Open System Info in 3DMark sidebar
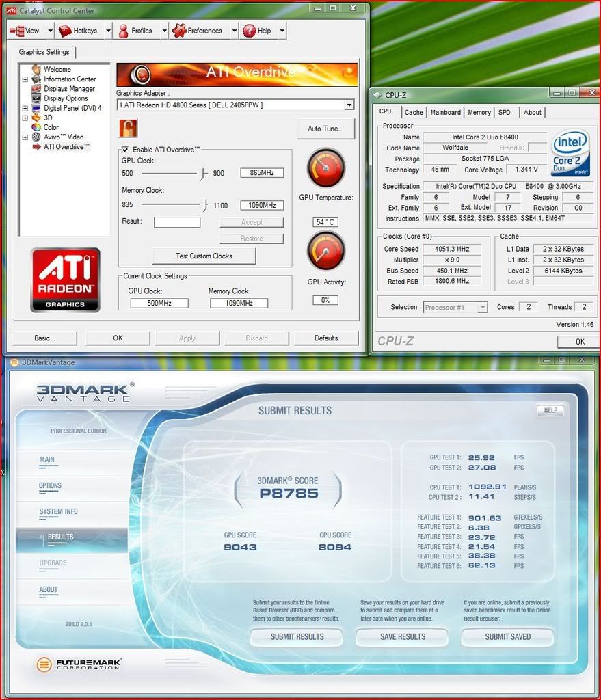 point(58,511)
